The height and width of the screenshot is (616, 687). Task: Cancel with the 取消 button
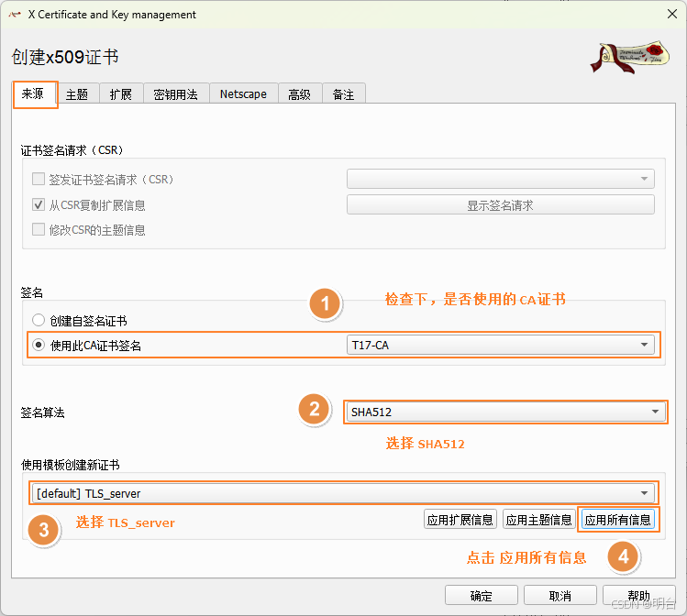coord(560,596)
